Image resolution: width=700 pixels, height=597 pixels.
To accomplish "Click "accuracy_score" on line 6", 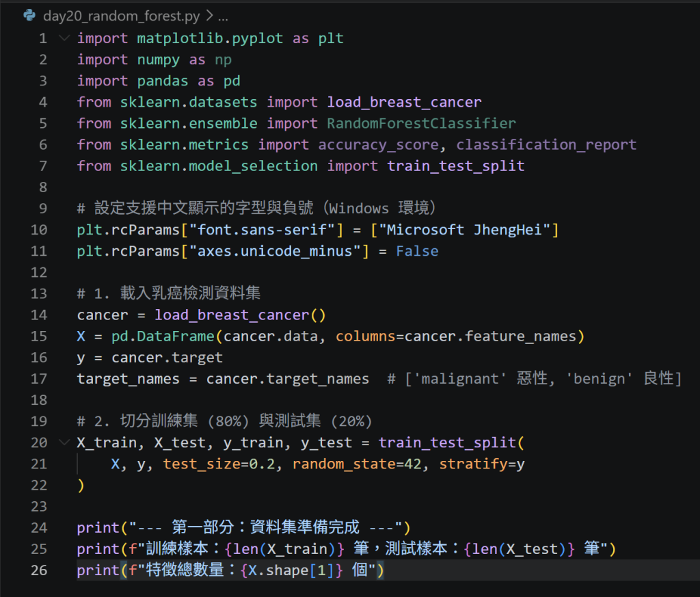I will point(379,145).
